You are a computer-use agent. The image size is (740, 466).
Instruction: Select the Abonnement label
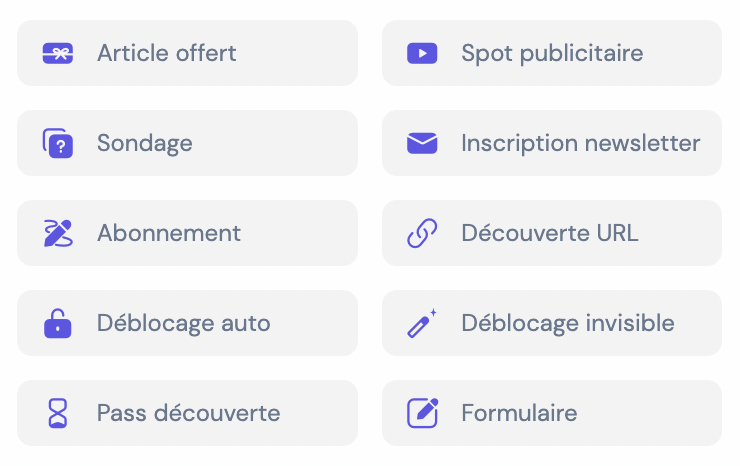click(169, 233)
